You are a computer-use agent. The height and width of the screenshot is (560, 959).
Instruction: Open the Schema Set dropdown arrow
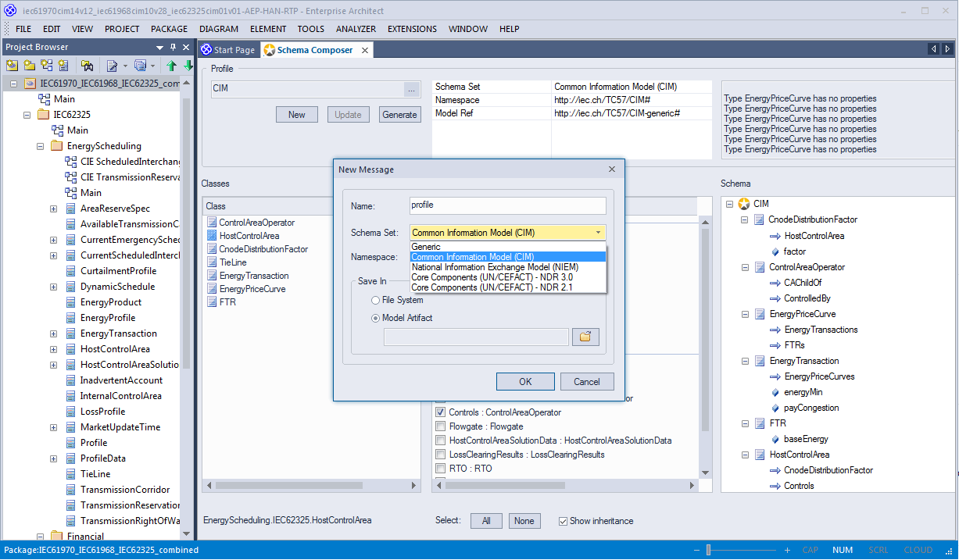coord(598,233)
